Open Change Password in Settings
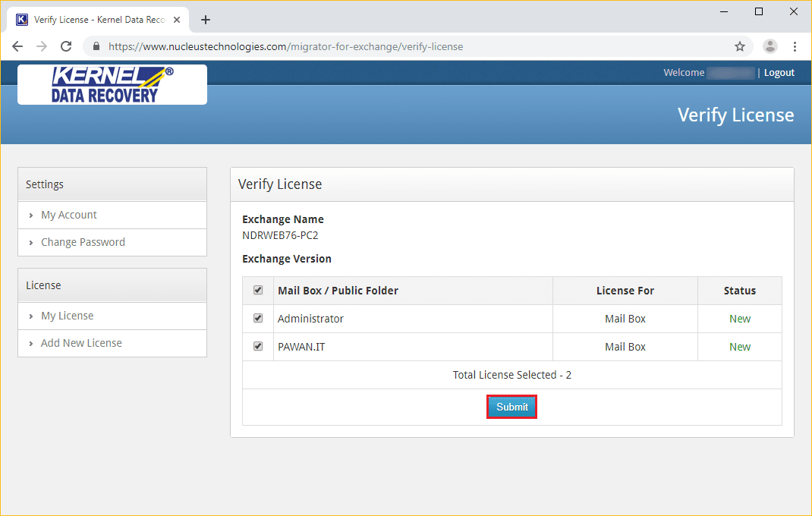 pos(83,243)
